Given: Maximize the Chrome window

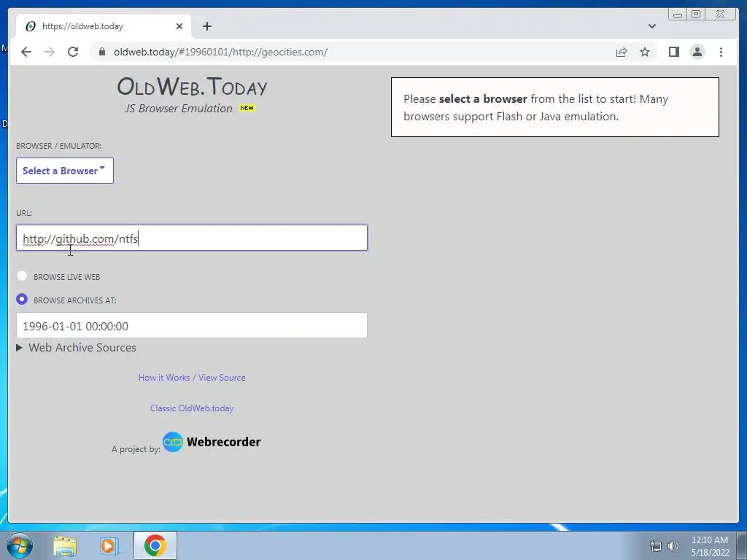Looking at the screenshot, I should point(696,15).
